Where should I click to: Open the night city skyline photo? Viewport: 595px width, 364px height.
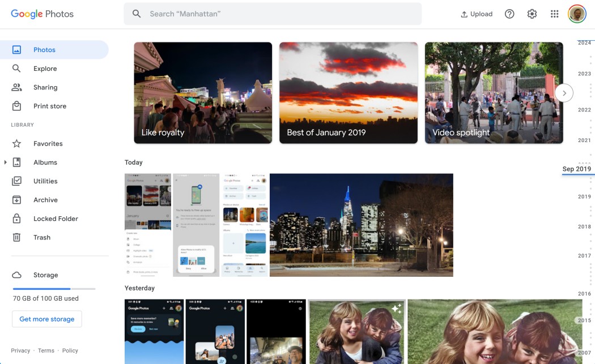coord(362,225)
